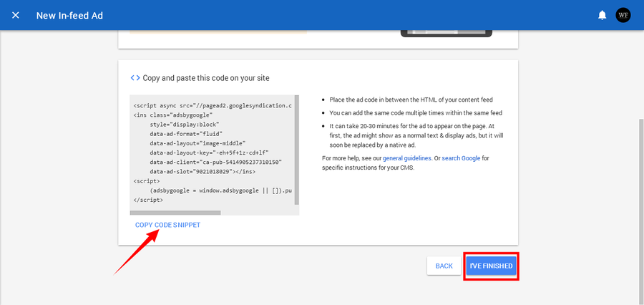Open the WF account avatar
The width and height of the screenshot is (644, 305).
pyautogui.click(x=623, y=15)
